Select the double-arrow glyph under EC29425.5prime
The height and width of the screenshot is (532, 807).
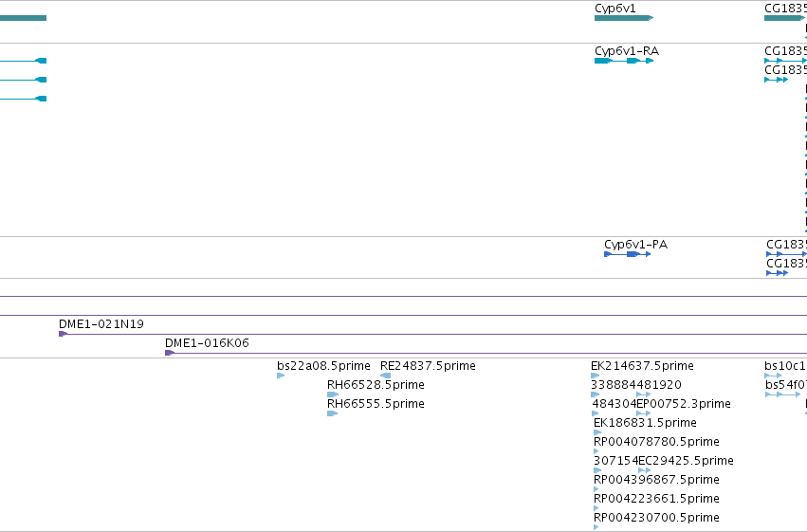[x=644, y=470]
